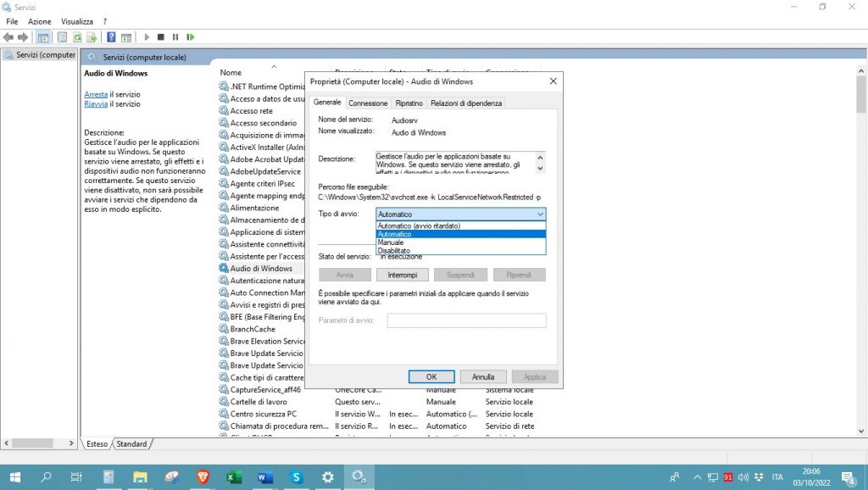
Task: Select the Audio di Windows service row
Action: pos(260,269)
